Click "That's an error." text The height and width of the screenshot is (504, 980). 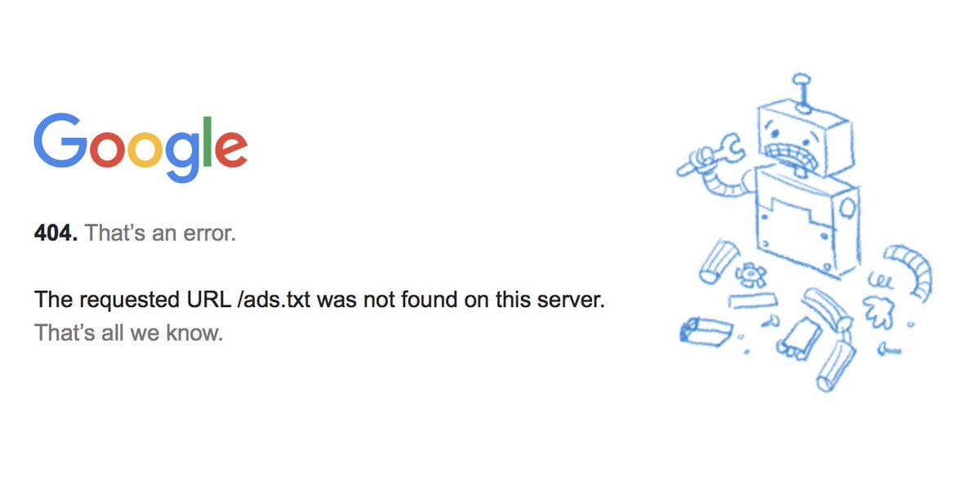pos(161,234)
